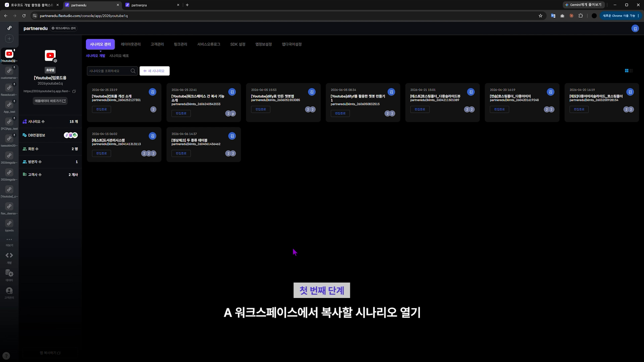
Task: Open the 서비스오류로그 tab
Action: click(x=209, y=44)
